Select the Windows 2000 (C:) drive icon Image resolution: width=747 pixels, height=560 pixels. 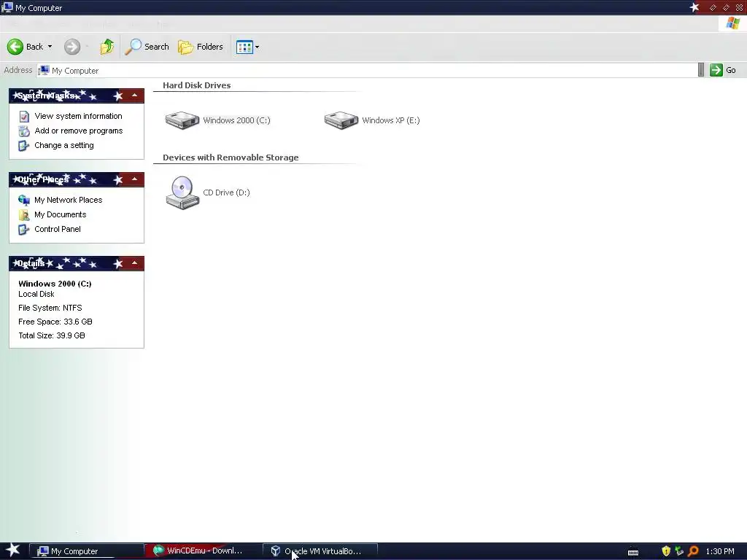[182, 120]
